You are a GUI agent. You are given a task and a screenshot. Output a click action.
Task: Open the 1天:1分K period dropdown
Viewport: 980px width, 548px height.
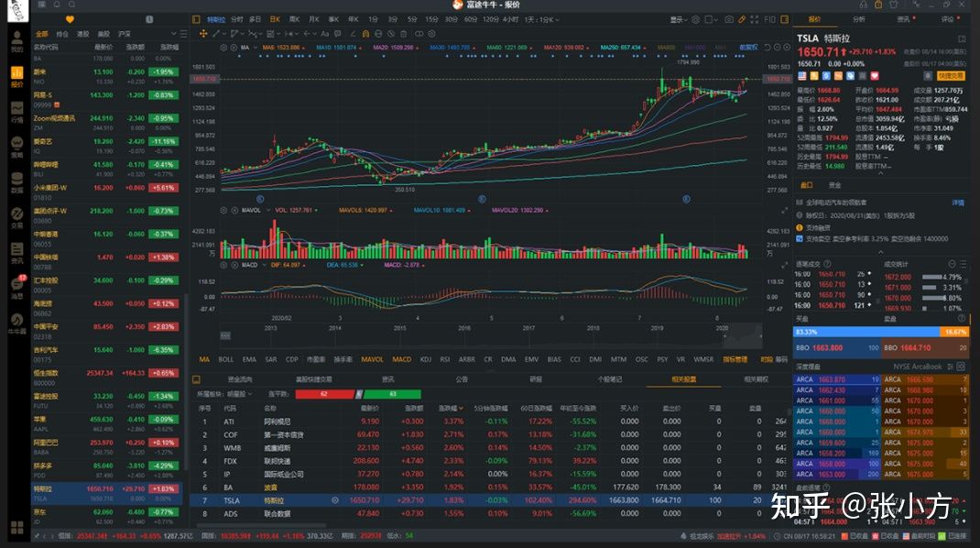point(541,19)
